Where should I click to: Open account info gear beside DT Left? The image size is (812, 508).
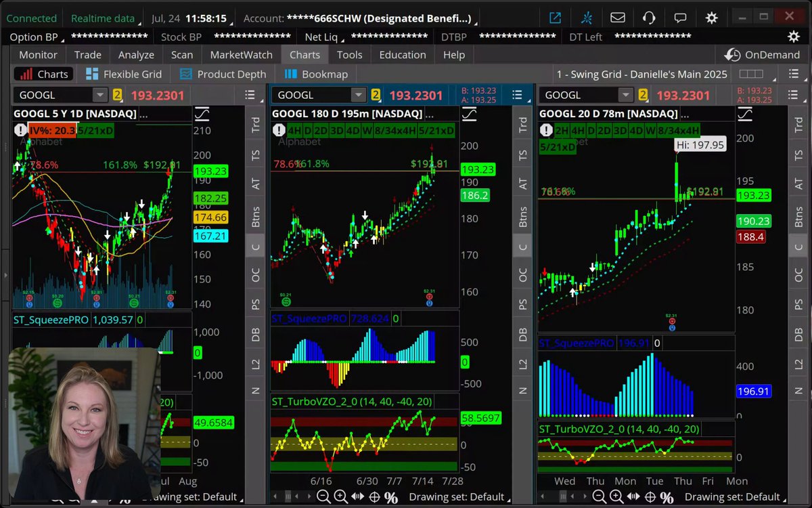793,37
